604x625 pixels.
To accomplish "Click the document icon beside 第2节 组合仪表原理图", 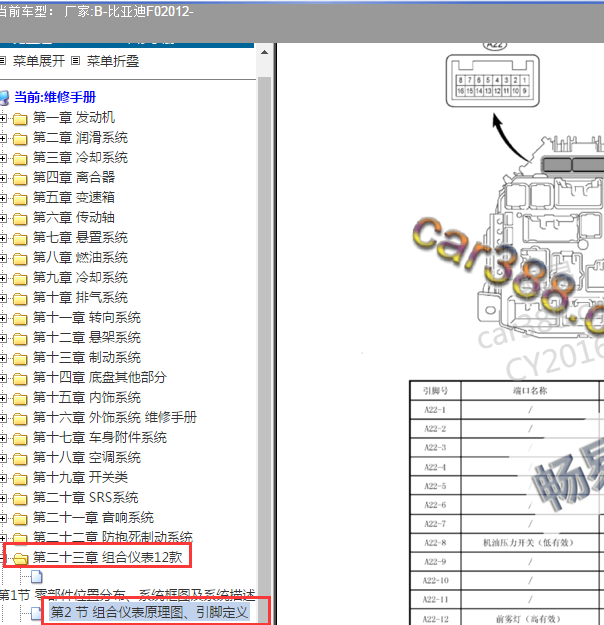I will 36,613.
